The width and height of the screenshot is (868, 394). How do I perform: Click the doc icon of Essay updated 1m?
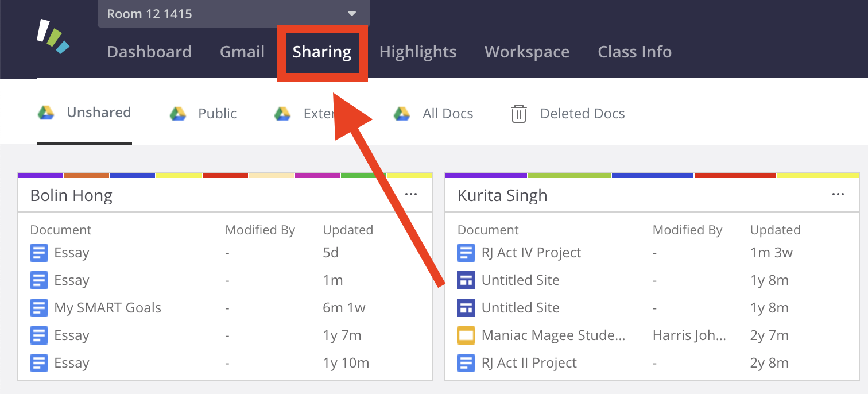tap(39, 280)
